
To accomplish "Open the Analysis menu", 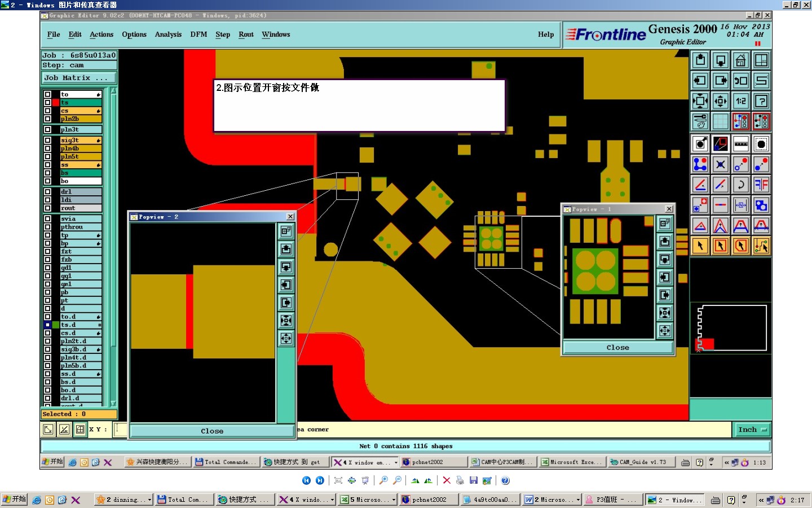I will tap(168, 34).
